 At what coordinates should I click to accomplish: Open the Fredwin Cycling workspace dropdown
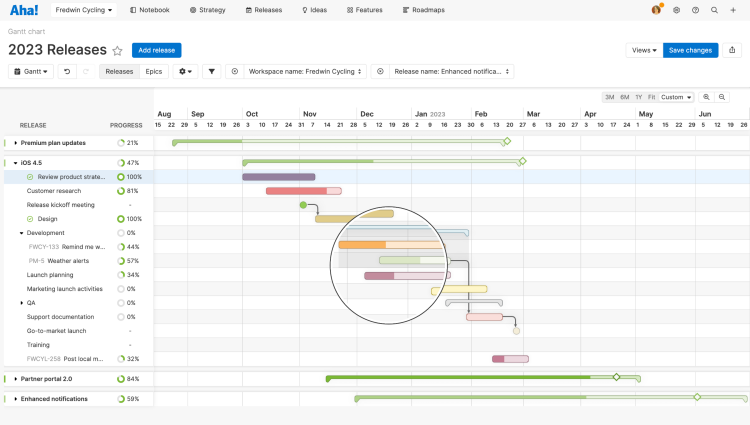[84, 10]
